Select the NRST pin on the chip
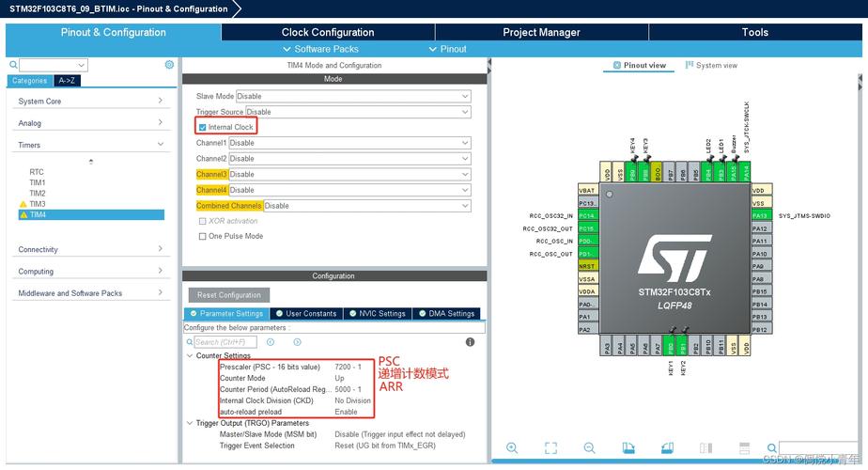868x470 pixels. click(x=588, y=266)
